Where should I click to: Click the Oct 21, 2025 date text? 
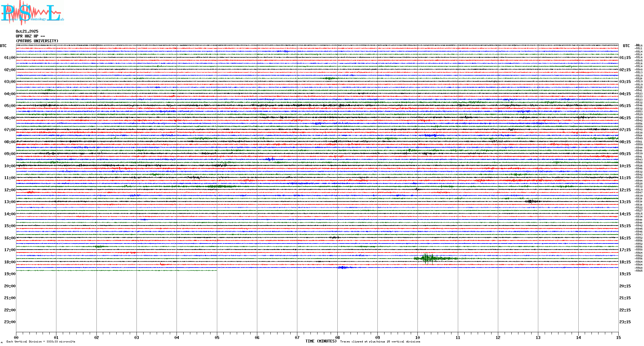point(27,31)
